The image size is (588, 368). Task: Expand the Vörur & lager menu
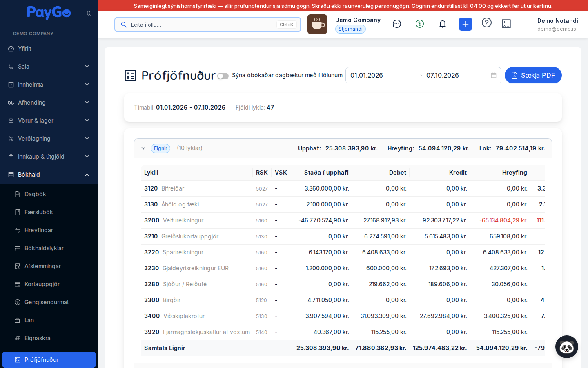[x=49, y=121]
